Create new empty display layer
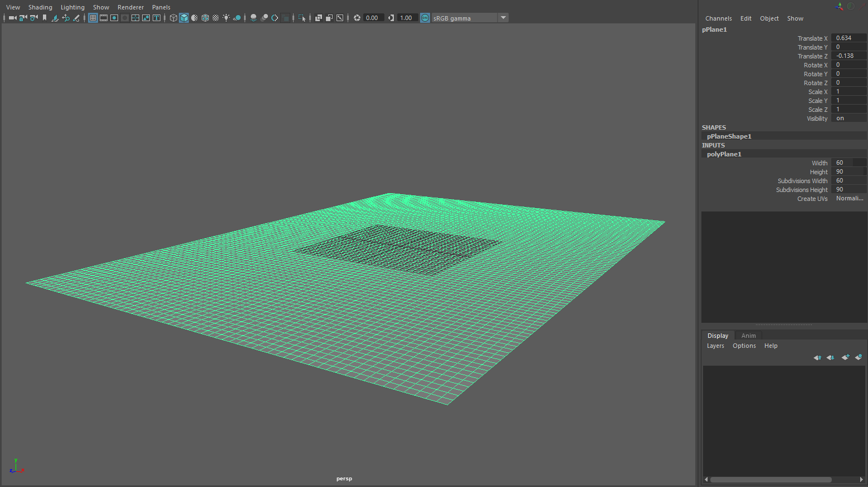The image size is (868, 487). point(845,357)
